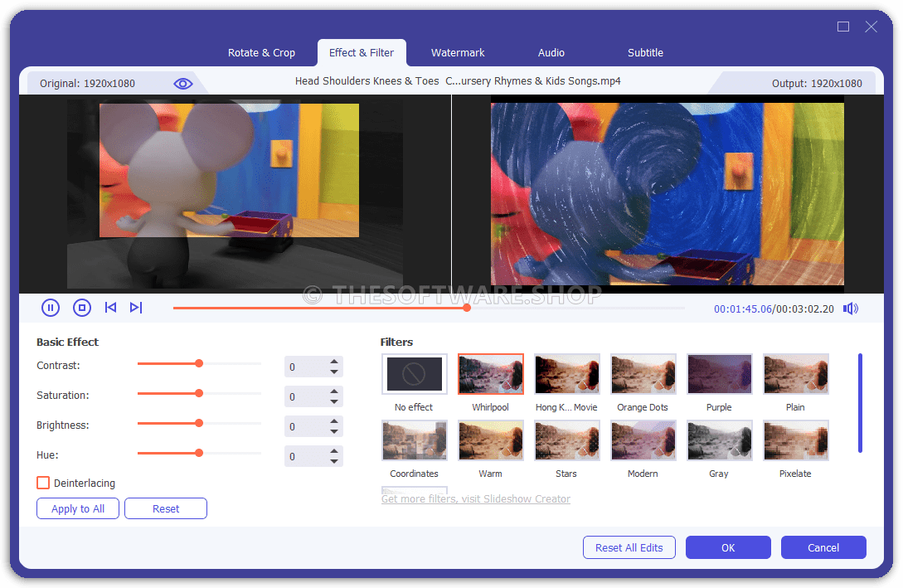
Task: Close the editor window
Action: [871, 27]
